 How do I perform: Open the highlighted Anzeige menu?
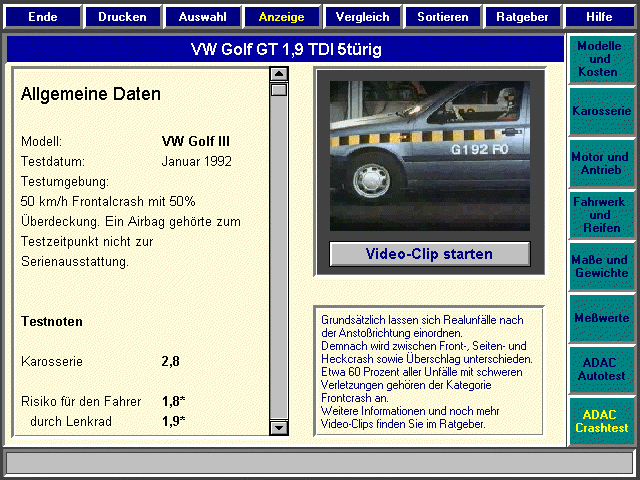point(282,17)
